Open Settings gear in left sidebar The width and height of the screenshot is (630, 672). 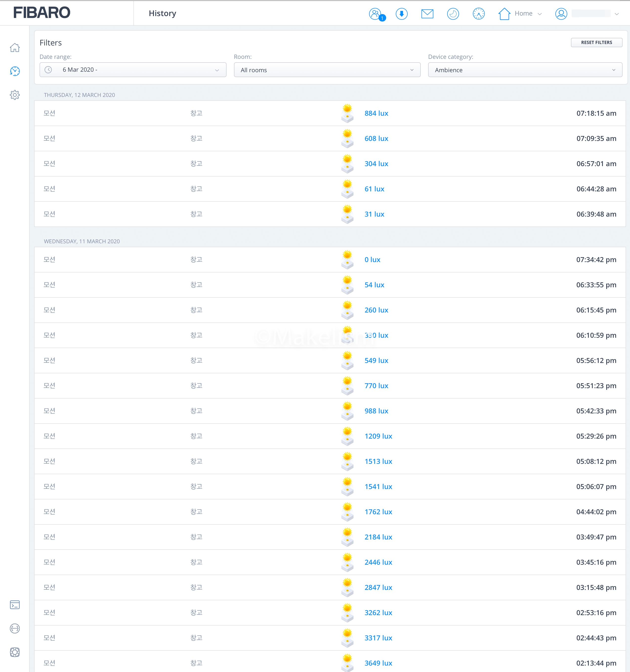[15, 95]
